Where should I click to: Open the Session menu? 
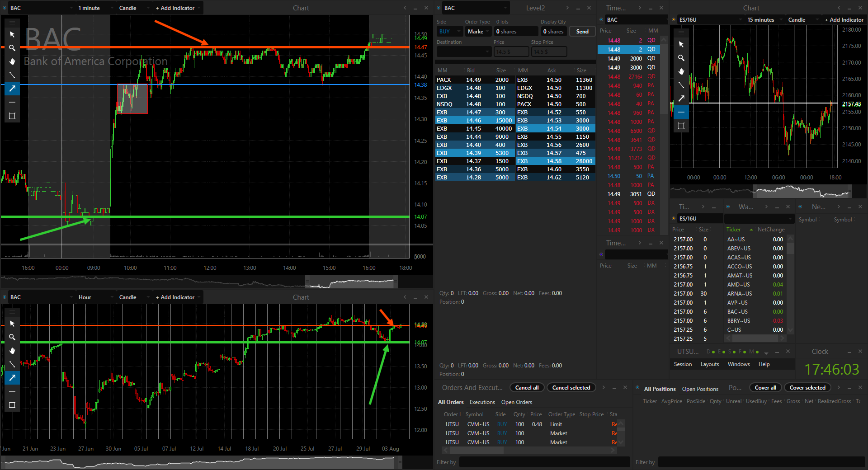click(683, 364)
